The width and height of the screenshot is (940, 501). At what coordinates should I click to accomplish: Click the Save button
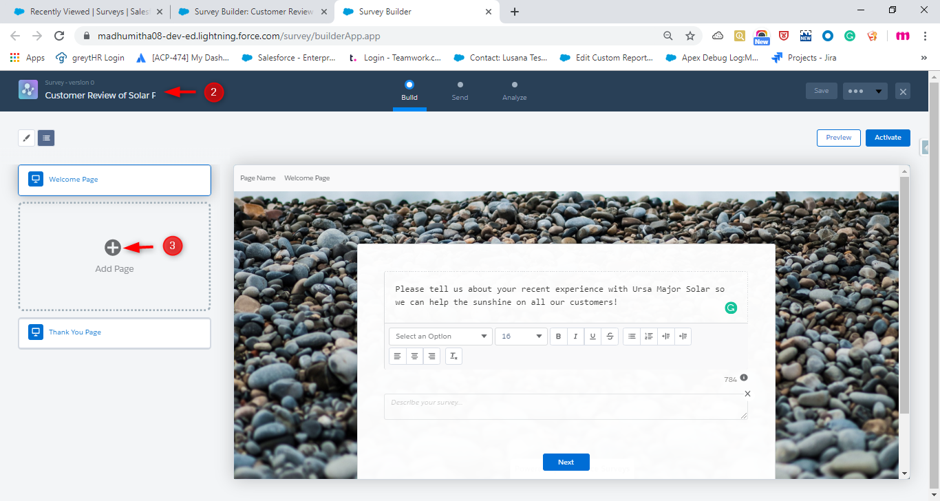[821, 91]
